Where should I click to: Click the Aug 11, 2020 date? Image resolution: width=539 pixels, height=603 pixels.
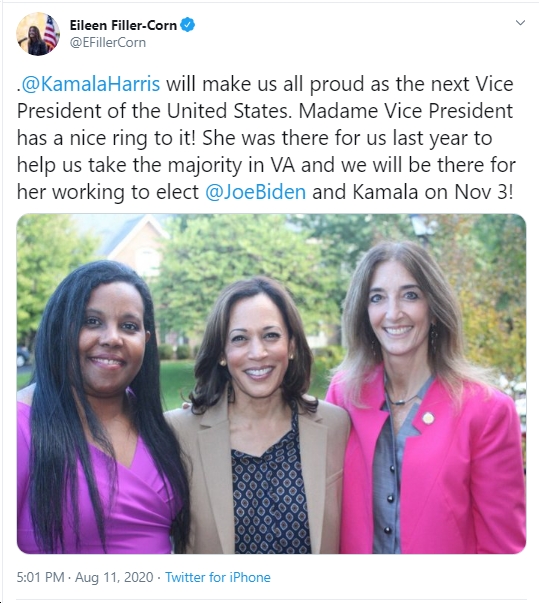click(x=114, y=577)
